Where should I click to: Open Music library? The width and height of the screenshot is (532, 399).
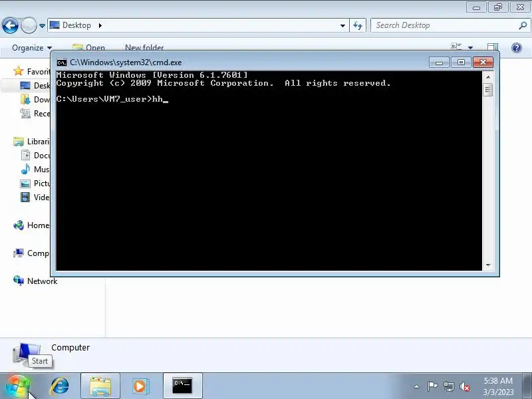pyautogui.click(x=35, y=170)
